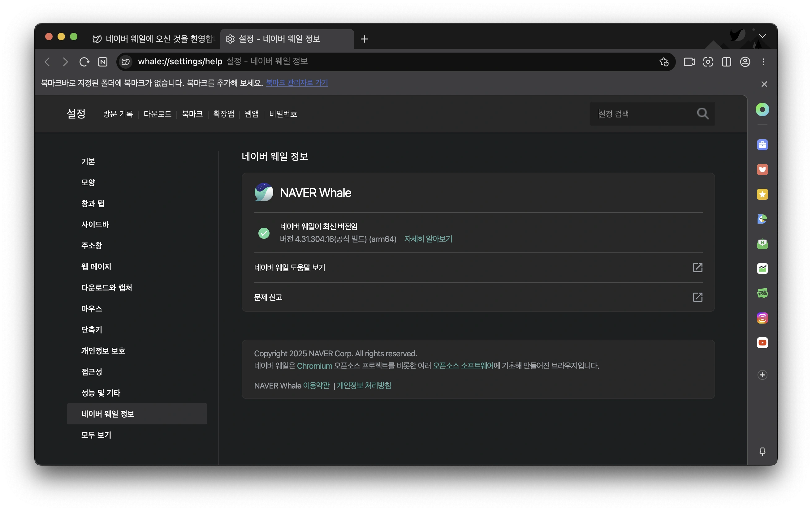Viewport: 812px width, 511px height.
Task: Select the 설정 - 네이버 웨일 정보 tab
Action: click(287, 39)
